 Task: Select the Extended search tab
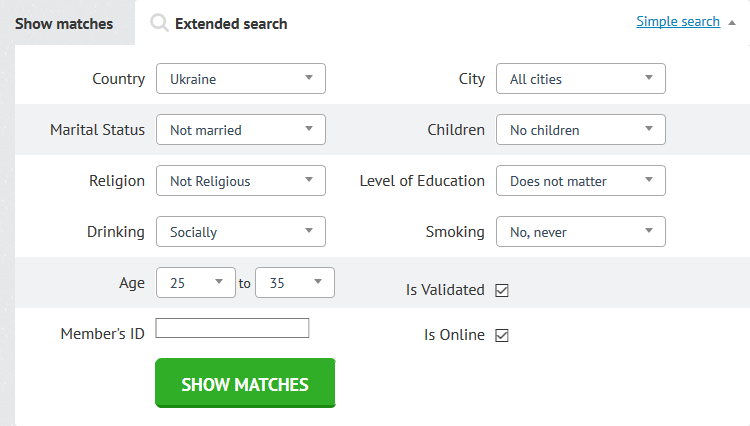tap(231, 23)
